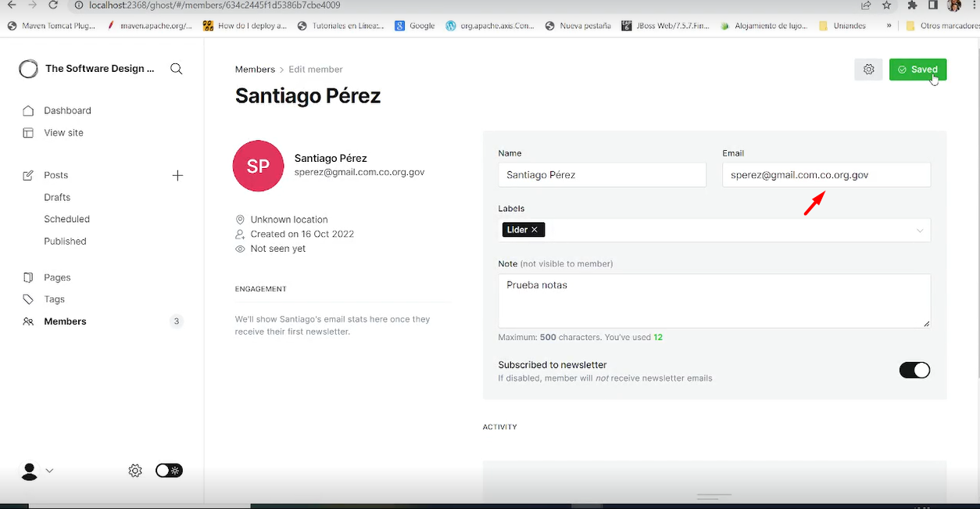Click the Tags icon
Image resolution: width=980 pixels, height=509 pixels.
28,299
